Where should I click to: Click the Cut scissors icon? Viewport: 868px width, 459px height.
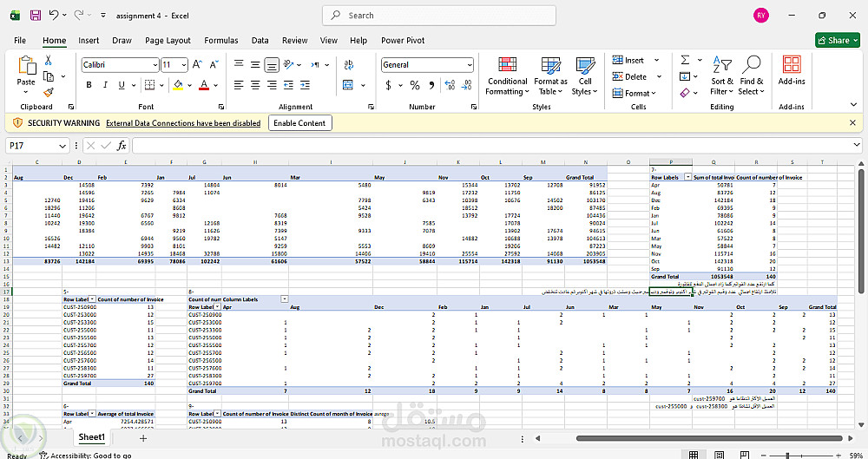49,60
